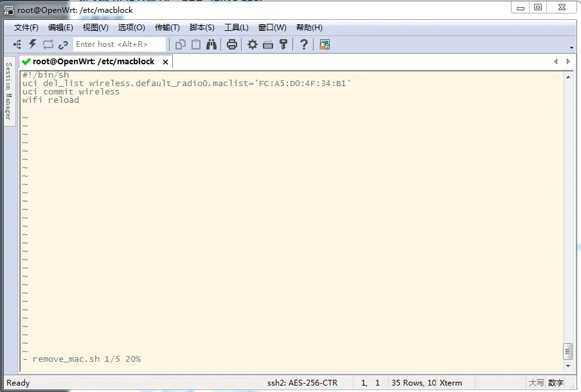Click the 35 Rows status bar entry

click(x=413, y=383)
